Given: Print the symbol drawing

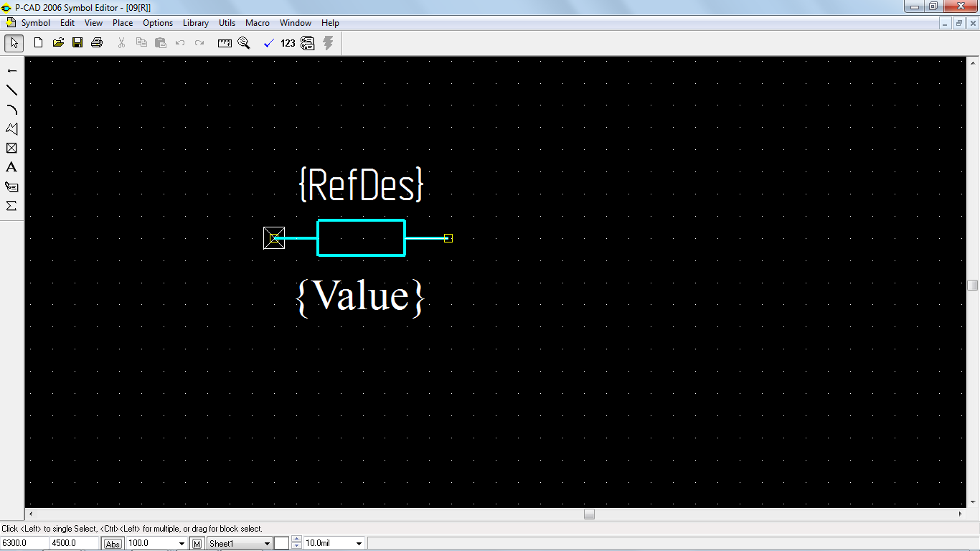Looking at the screenshot, I should click(97, 43).
